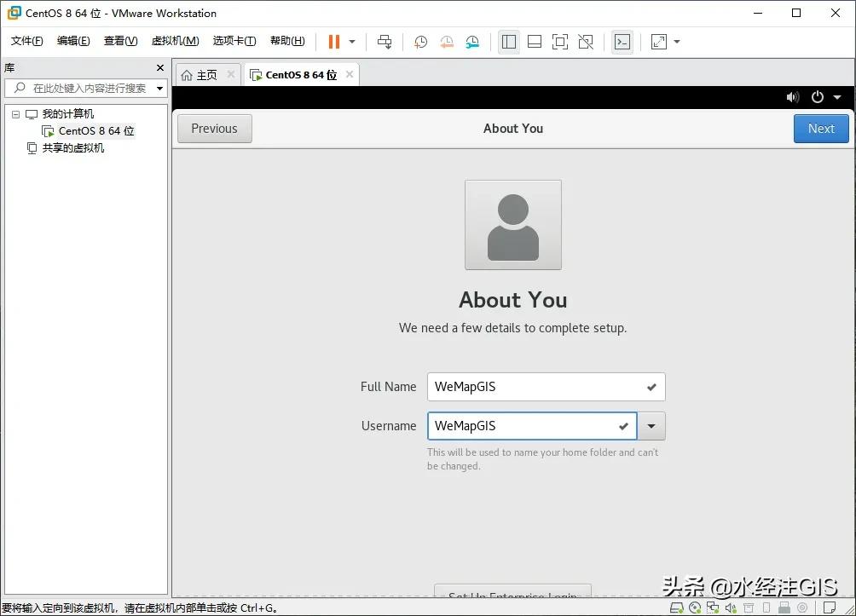
Task: Open the Username field dropdown arrow
Action: 651,426
